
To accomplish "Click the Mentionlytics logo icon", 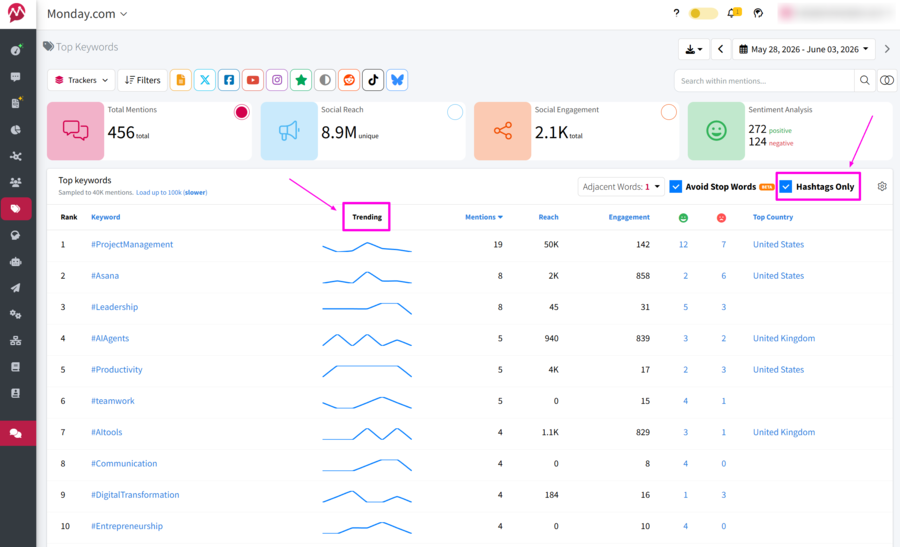I will coord(17,13).
